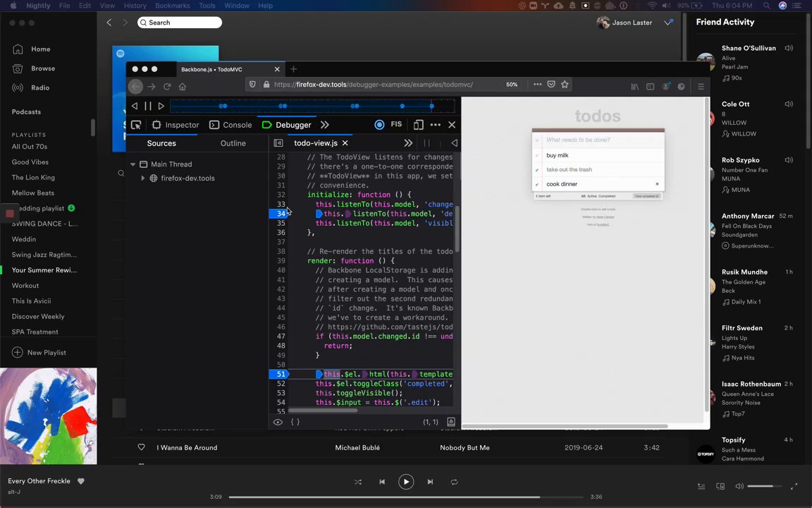The width and height of the screenshot is (812, 508).
Task: Click the volume slider in the player
Action: tap(761, 486)
